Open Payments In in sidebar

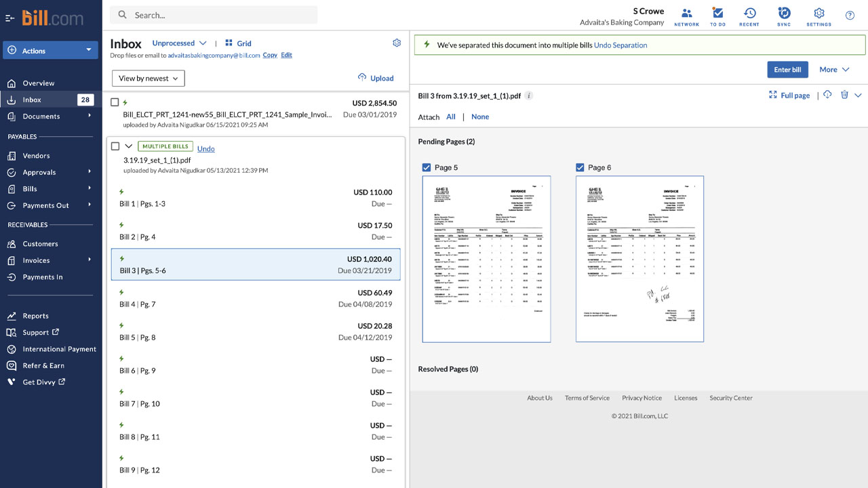point(42,277)
